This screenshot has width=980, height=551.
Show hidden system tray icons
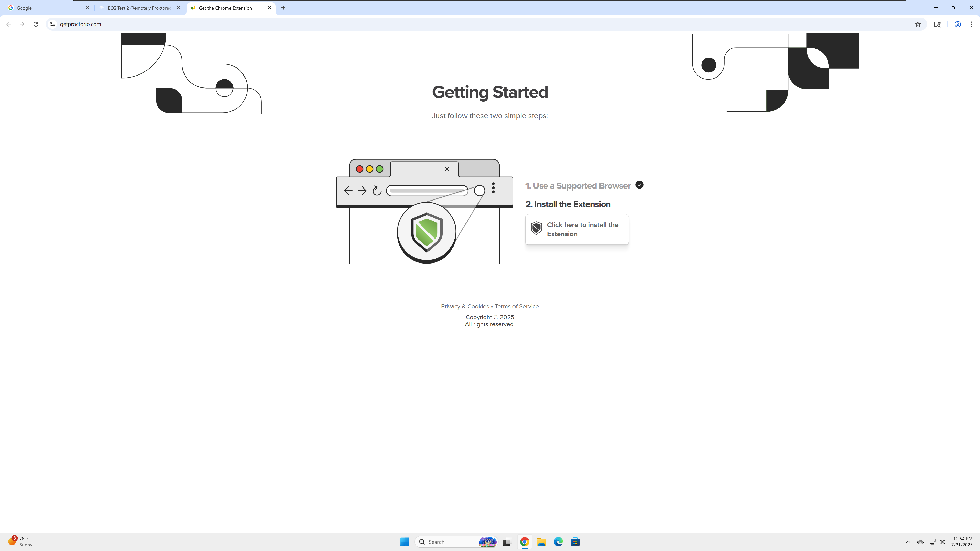[x=908, y=542]
